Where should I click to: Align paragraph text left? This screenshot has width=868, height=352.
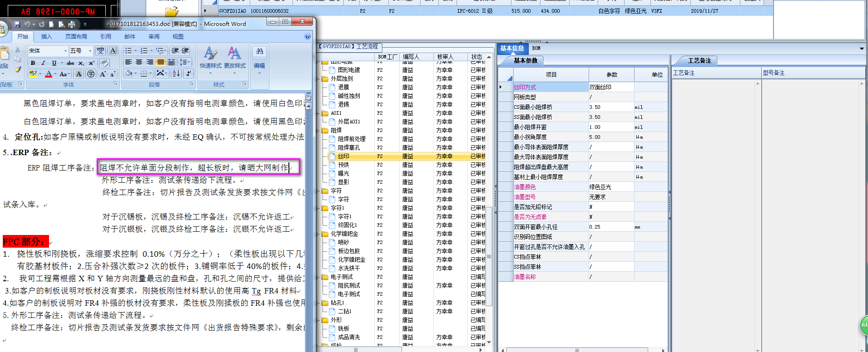click(x=129, y=62)
